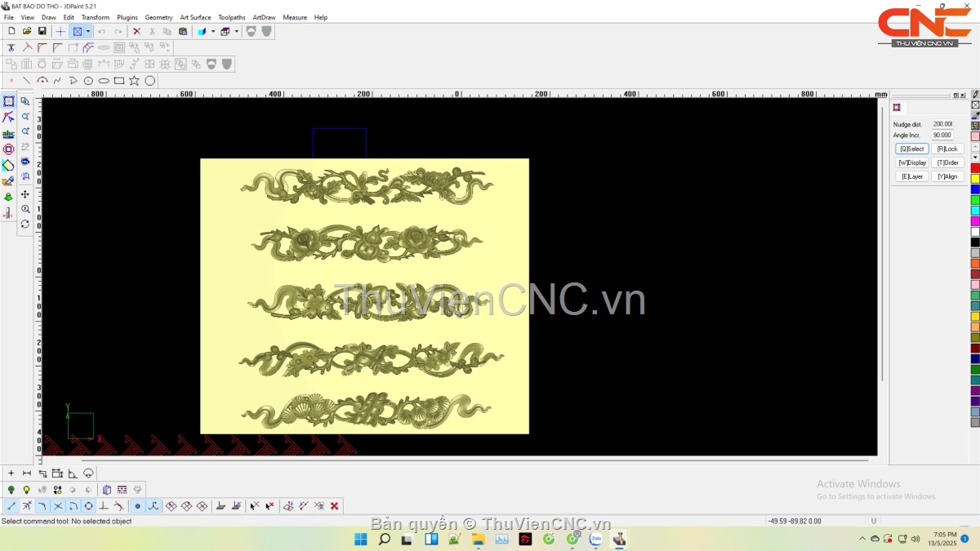Image resolution: width=980 pixels, height=551 pixels.
Task: Select the Circle draw tool
Action: (x=88, y=81)
